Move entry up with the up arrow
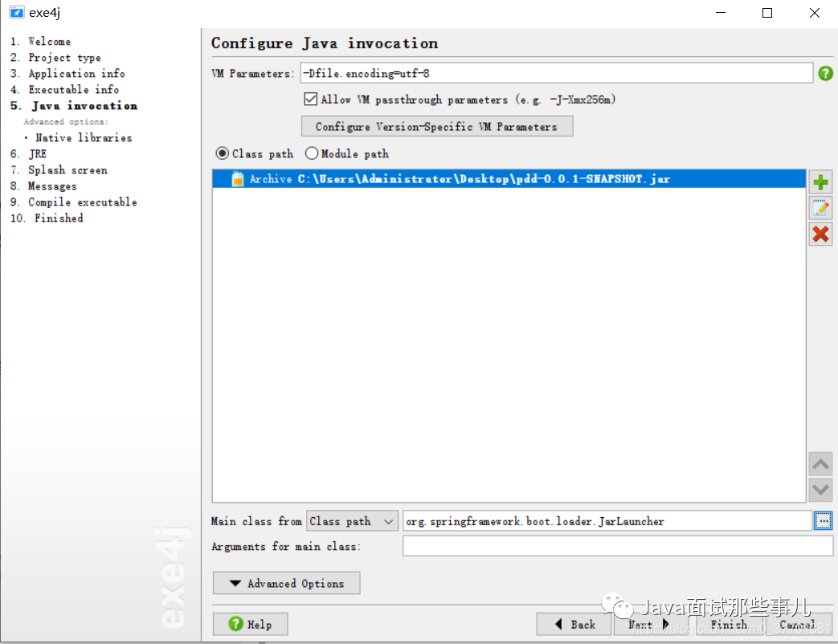 click(x=820, y=464)
